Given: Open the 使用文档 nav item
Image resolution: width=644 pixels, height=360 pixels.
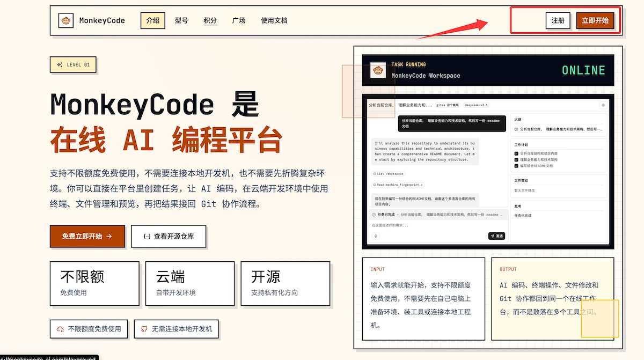Looking at the screenshot, I should click(274, 20).
